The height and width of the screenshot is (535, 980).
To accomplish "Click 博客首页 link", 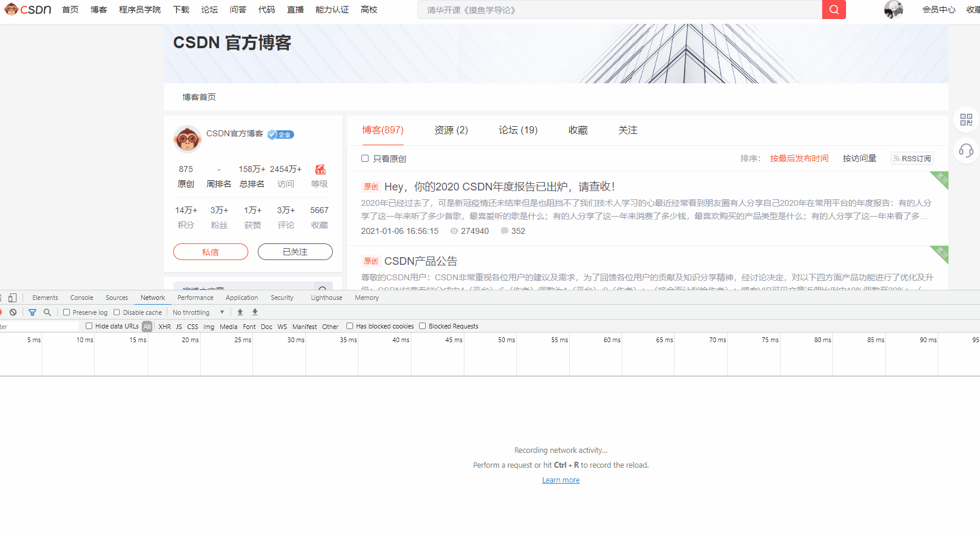I will point(199,97).
